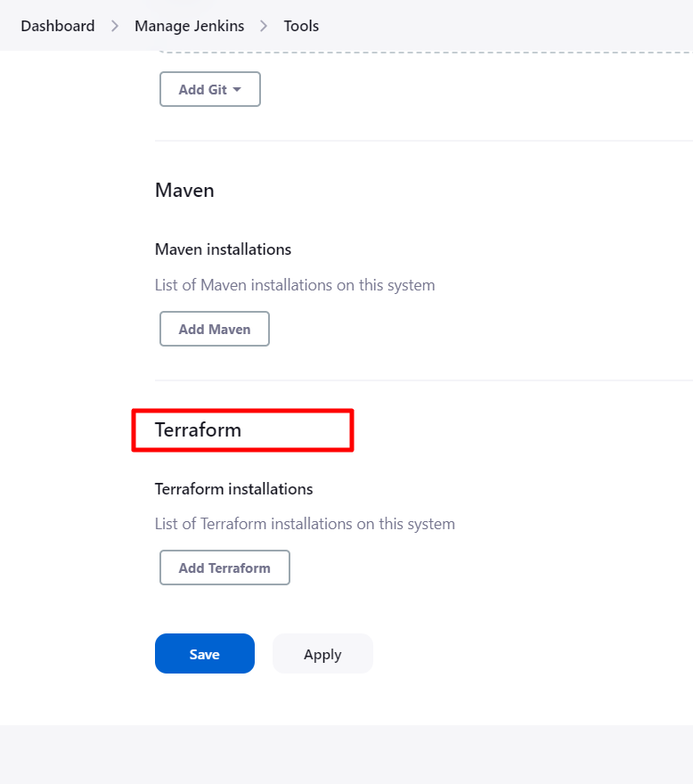This screenshot has width=693, height=784.
Task: Click the divider line below Add Maven
Action: click(x=424, y=380)
